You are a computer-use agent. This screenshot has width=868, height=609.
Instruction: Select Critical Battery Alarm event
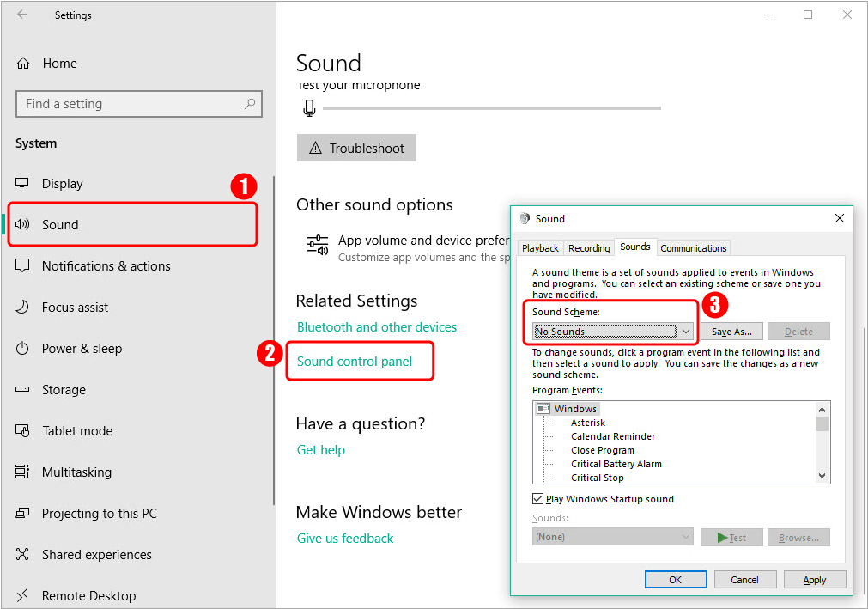point(616,464)
